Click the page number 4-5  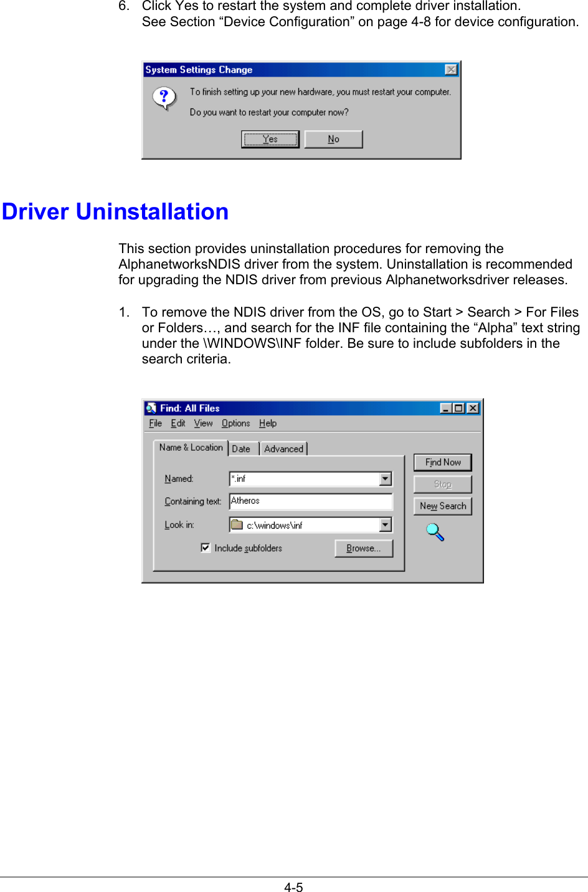pos(294,888)
